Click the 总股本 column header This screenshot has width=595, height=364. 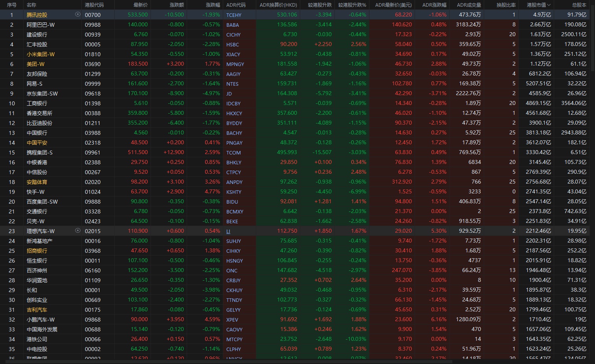pos(579,5)
